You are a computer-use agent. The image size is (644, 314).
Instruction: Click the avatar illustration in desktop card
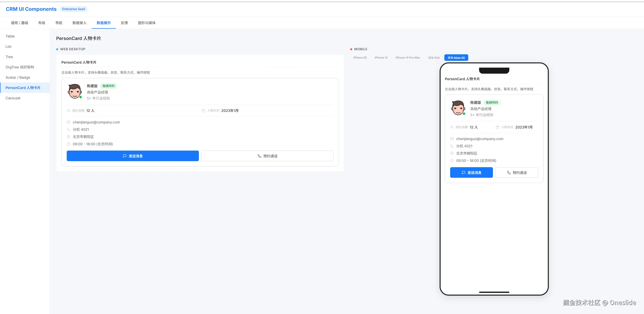pos(75,91)
